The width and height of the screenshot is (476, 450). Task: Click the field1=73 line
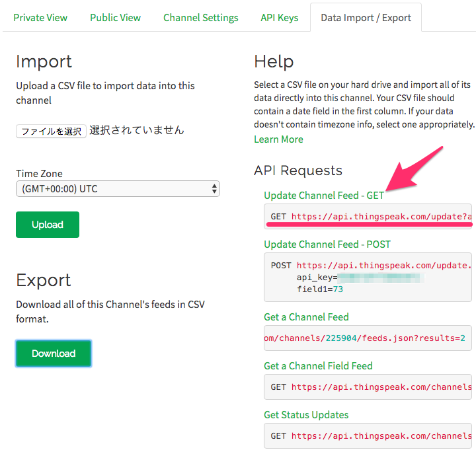(320, 289)
